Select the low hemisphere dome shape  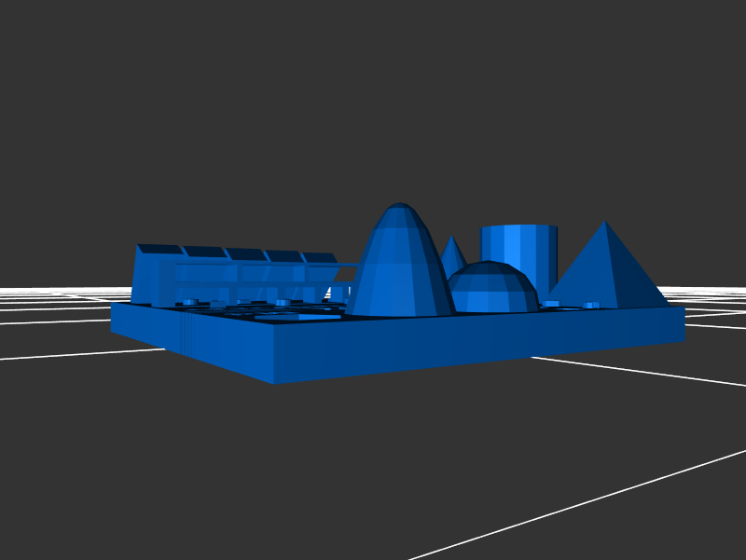(494, 288)
